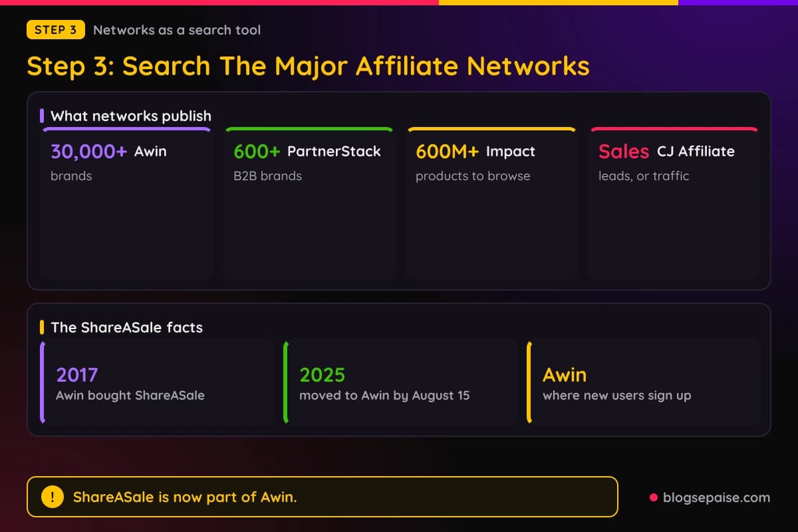Click the 'CJ Affiliate' label

point(696,152)
